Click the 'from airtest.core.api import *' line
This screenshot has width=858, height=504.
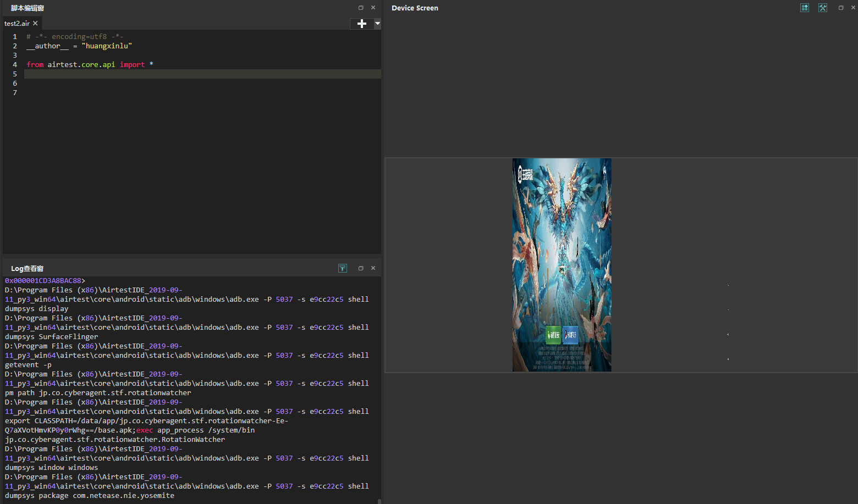90,65
